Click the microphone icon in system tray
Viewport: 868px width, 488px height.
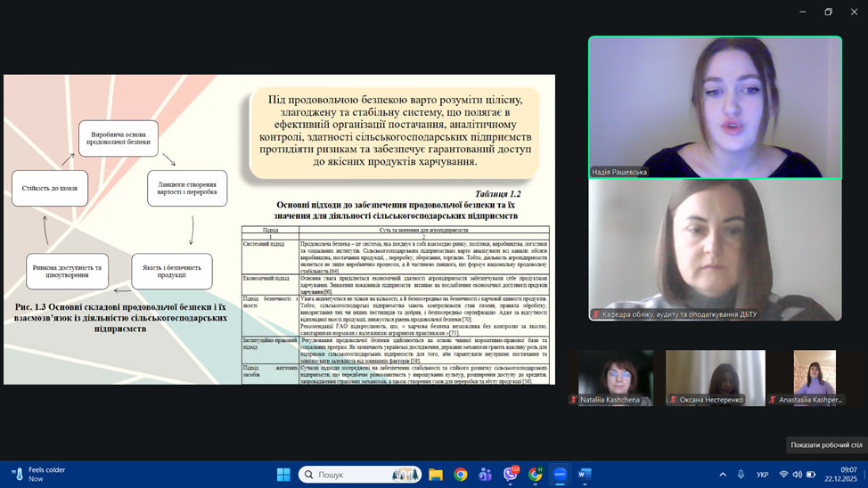tap(741, 475)
